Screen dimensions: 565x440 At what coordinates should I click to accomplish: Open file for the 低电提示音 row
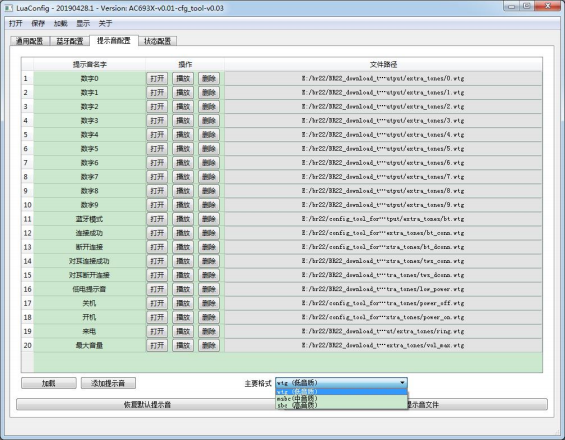[157, 289]
